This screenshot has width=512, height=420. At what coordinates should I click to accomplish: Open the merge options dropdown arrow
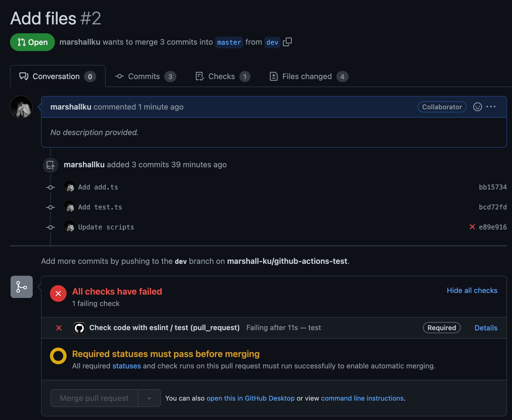(x=149, y=398)
